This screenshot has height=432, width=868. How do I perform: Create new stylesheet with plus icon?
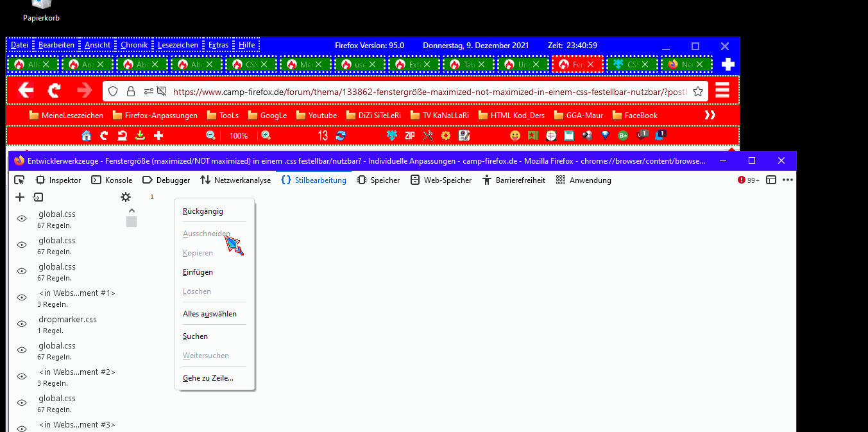pyautogui.click(x=20, y=197)
